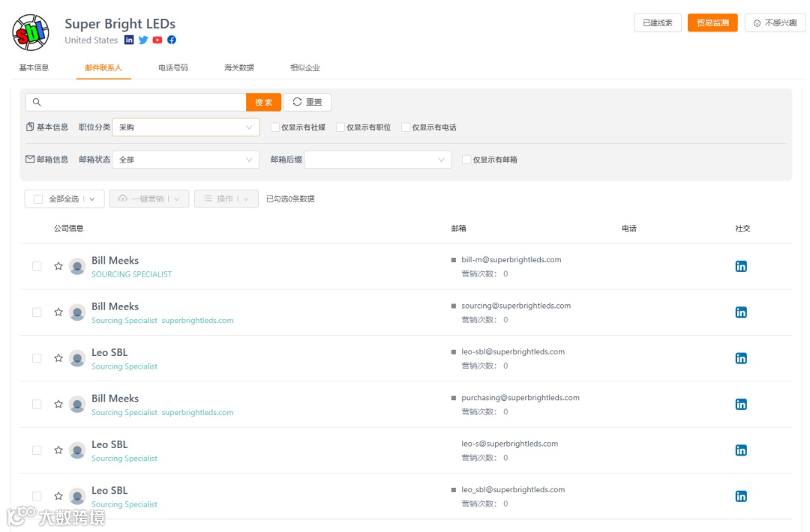Switch to 海关数据 tab
The height and width of the screenshot is (532, 810).
point(238,67)
